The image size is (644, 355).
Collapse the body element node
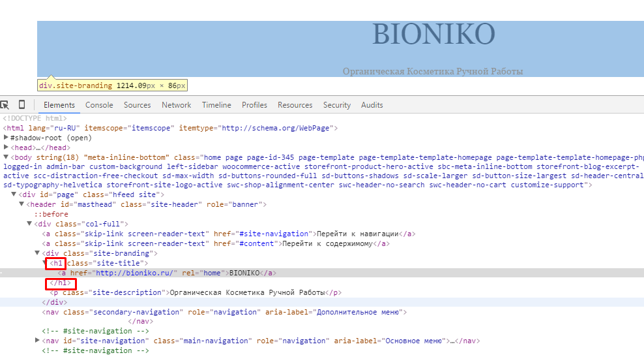click(x=6, y=157)
